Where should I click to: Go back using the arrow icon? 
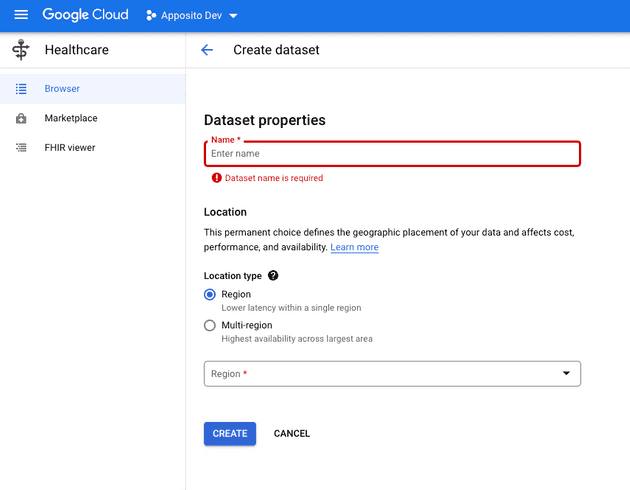point(207,50)
